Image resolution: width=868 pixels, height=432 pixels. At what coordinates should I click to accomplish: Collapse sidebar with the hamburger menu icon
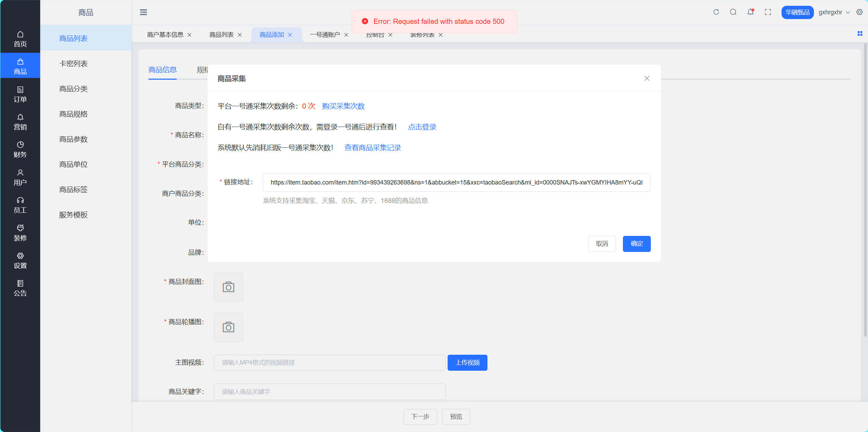143,12
